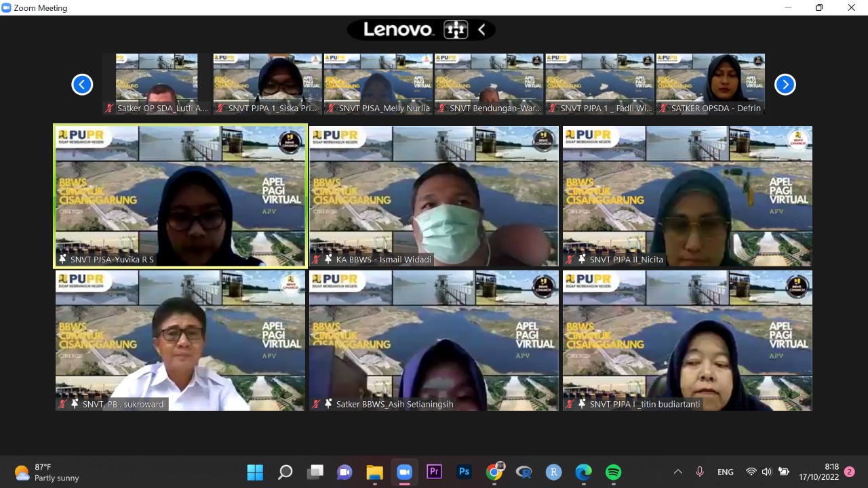Viewport: 868px width, 488px height.
Task: Select the SNVT PJPA 1 _ Fadli video thumbnail
Action: coord(599,84)
